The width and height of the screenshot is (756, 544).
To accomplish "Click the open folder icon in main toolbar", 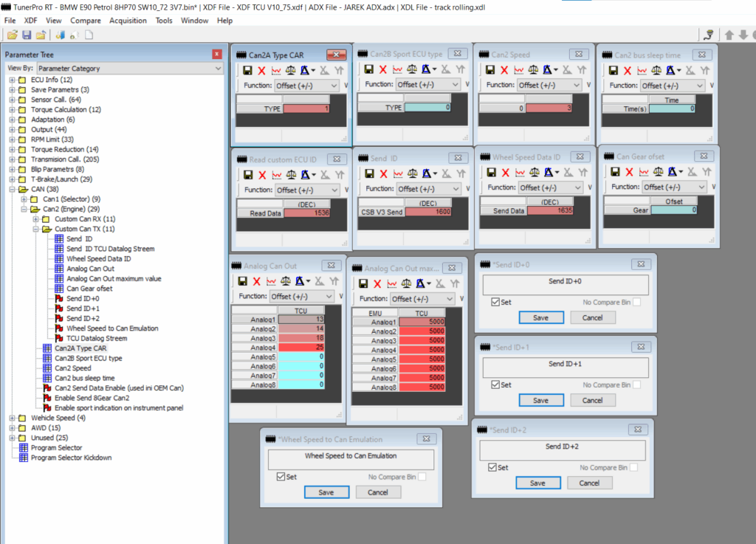I will pyautogui.click(x=12, y=35).
